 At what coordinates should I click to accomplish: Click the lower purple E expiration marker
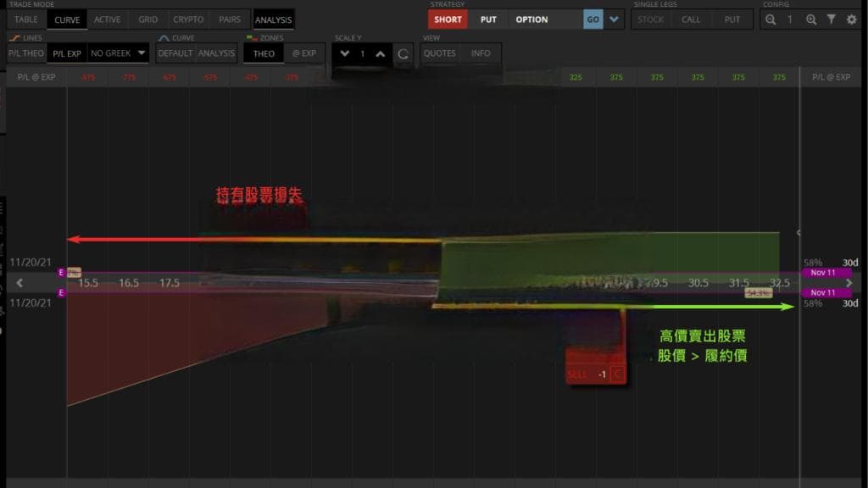pyautogui.click(x=61, y=292)
